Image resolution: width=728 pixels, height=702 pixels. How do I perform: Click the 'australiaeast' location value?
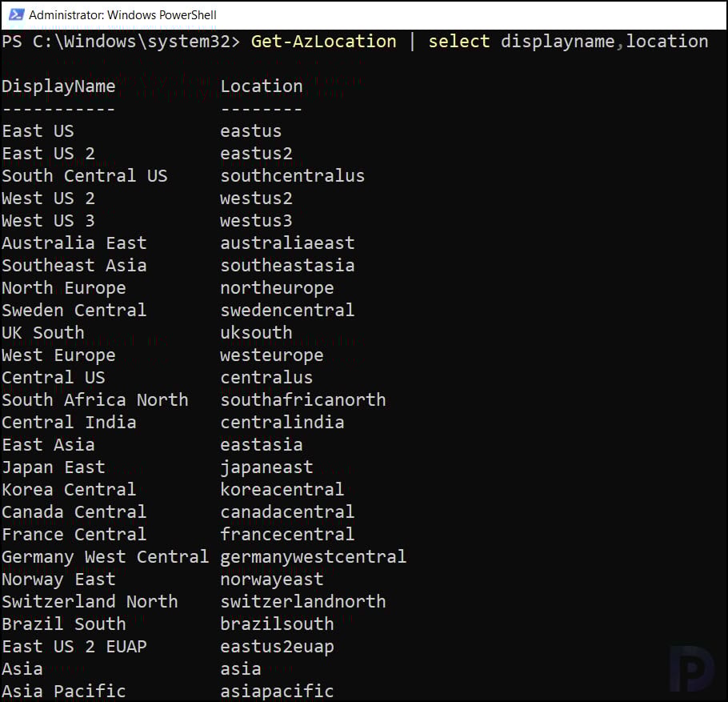click(x=287, y=243)
